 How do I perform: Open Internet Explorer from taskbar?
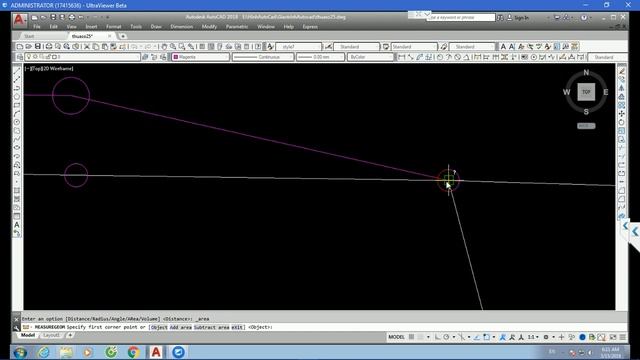pos(43,352)
